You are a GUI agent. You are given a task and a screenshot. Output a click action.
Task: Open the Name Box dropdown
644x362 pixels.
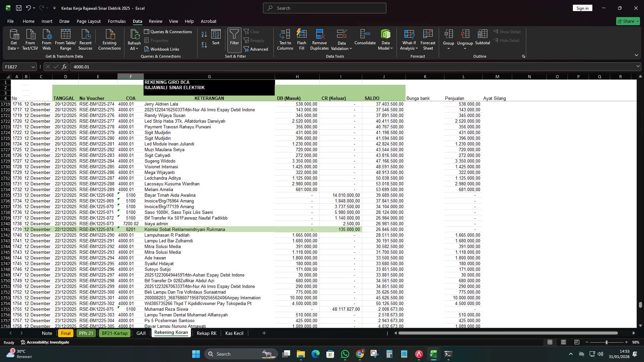point(33,67)
